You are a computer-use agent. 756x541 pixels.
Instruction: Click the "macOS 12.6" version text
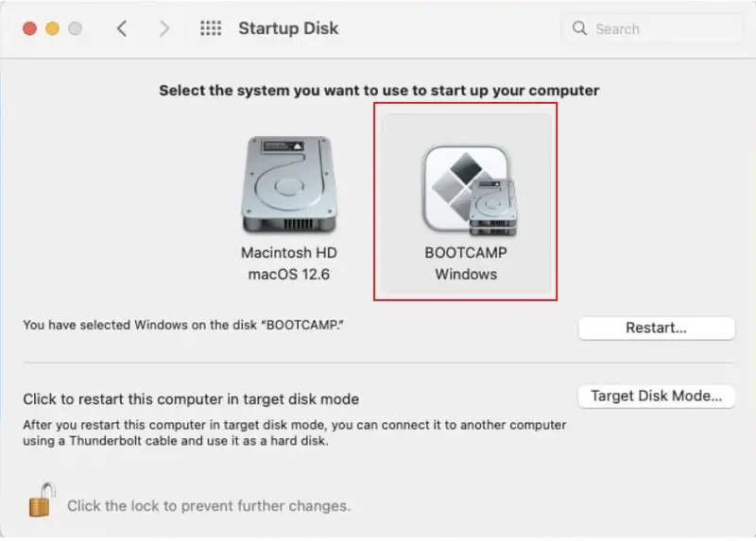[288, 274]
